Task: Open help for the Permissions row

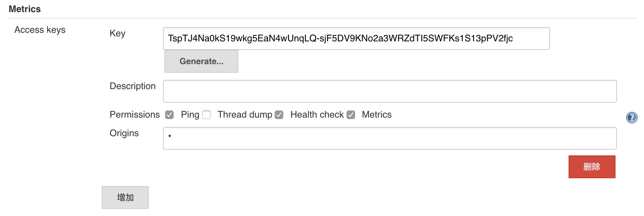Action: (x=632, y=117)
